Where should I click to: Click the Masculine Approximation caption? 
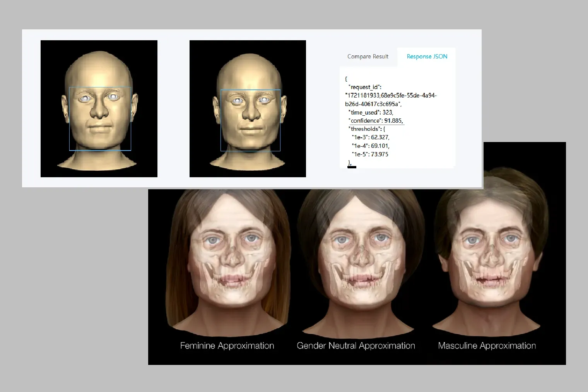(x=487, y=346)
